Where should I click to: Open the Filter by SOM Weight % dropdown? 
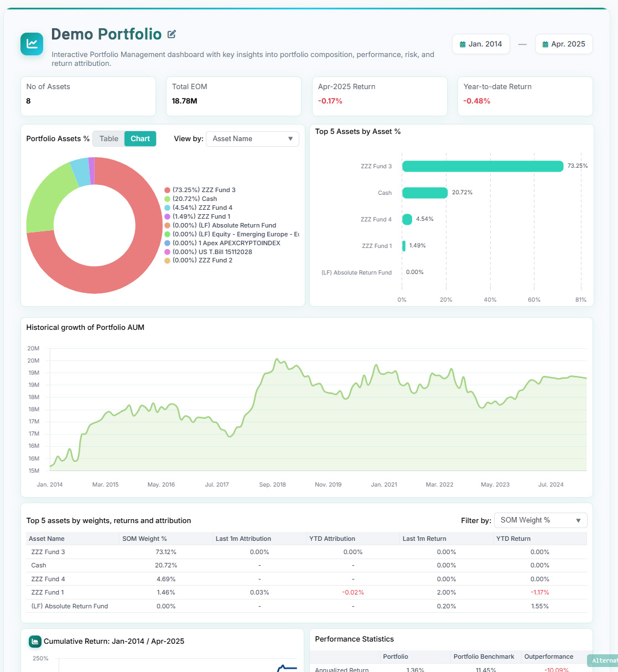pyautogui.click(x=541, y=520)
